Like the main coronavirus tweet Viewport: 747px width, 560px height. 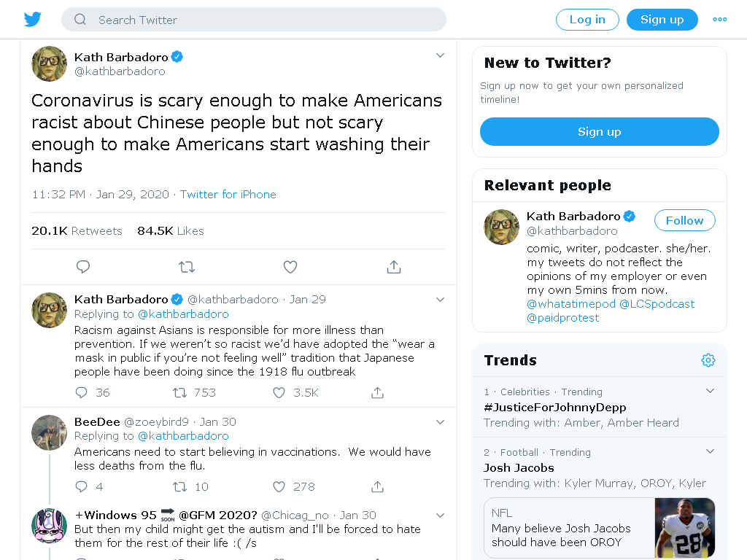[x=290, y=267]
